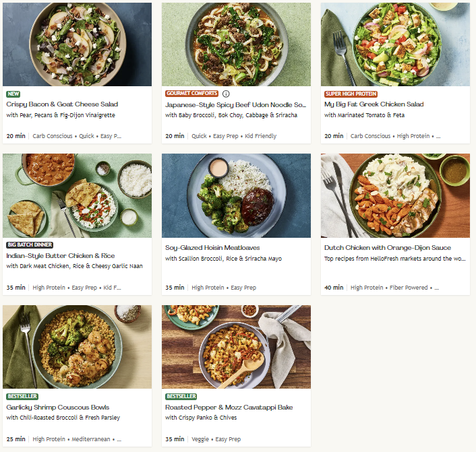The height and width of the screenshot is (452, 476).
Task: Open the Dutch Chicken dish photo
Action: 395,195
